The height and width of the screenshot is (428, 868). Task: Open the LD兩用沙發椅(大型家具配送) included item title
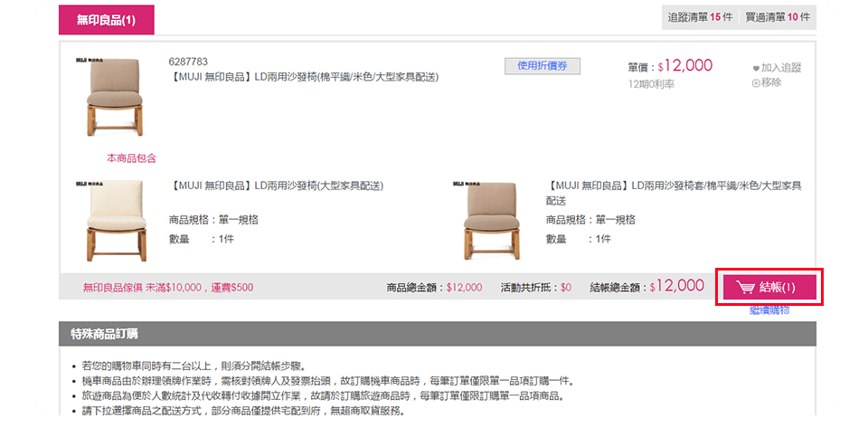point(275,186)
